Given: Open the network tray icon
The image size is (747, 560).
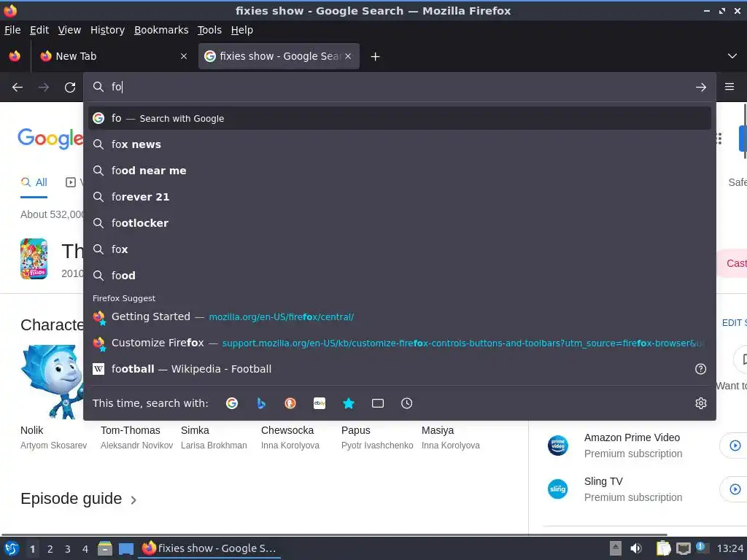Looking at the screenshot, I should (683, 548).
